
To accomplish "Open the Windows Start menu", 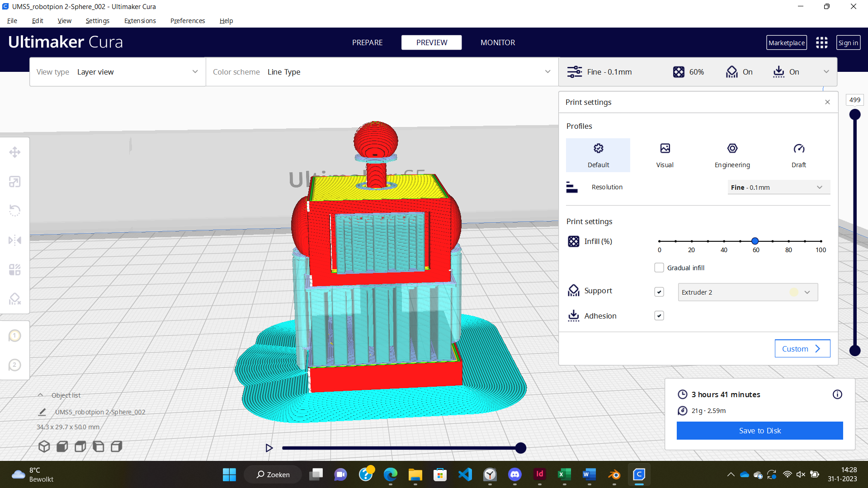I will (229, 474).
